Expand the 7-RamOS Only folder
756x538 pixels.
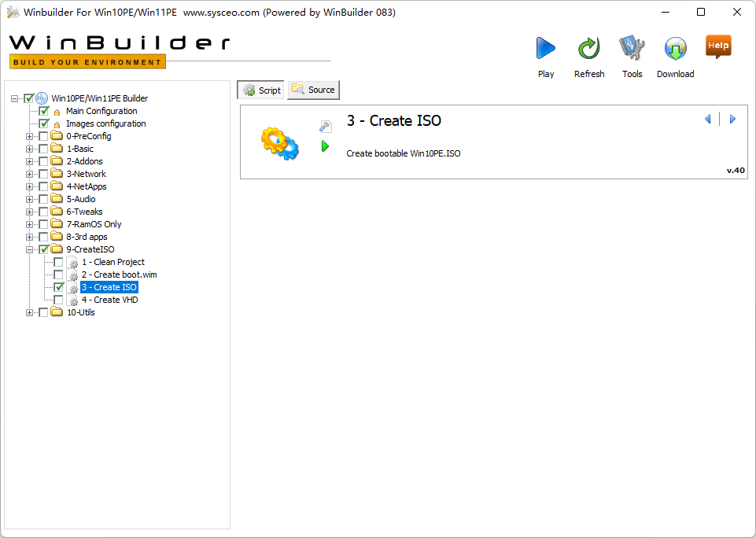tap(29, 224)
